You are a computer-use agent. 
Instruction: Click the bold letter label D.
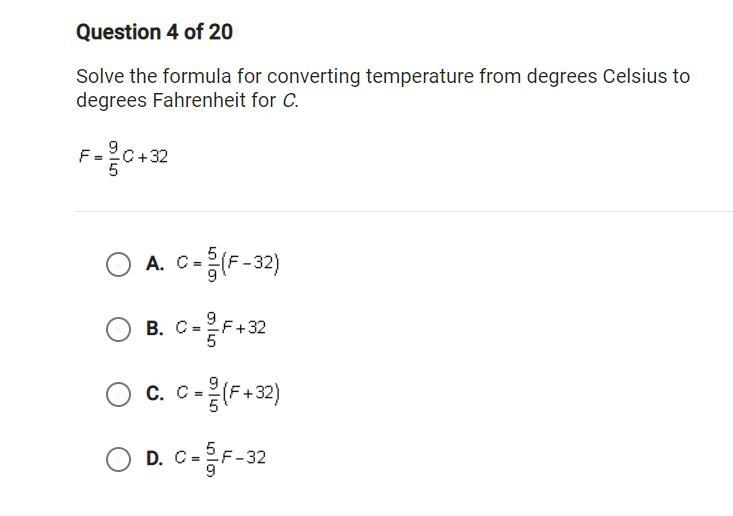click(154, 459)
